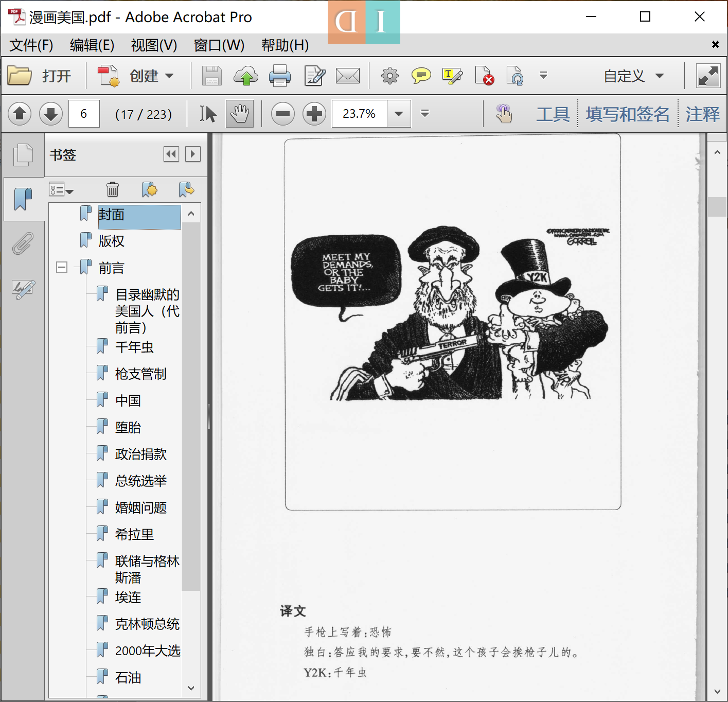Click the Open folder icon

[20, 76]
